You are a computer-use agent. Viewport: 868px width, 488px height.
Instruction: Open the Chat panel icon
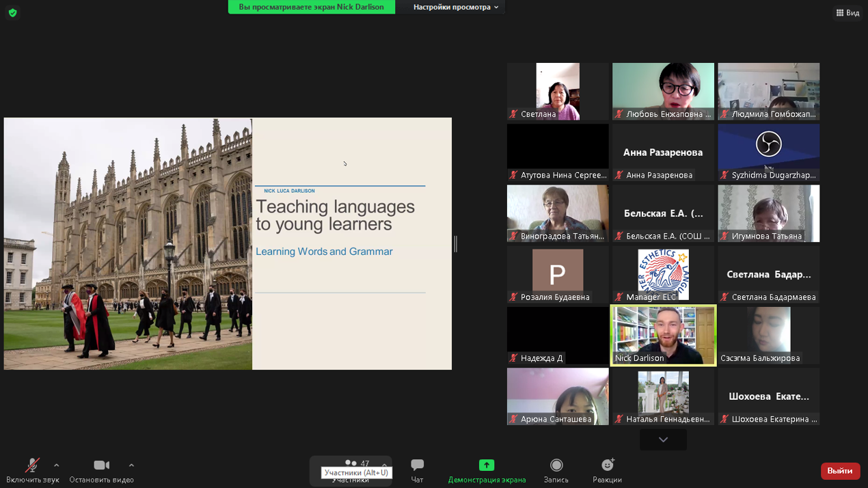click(417, 465)
